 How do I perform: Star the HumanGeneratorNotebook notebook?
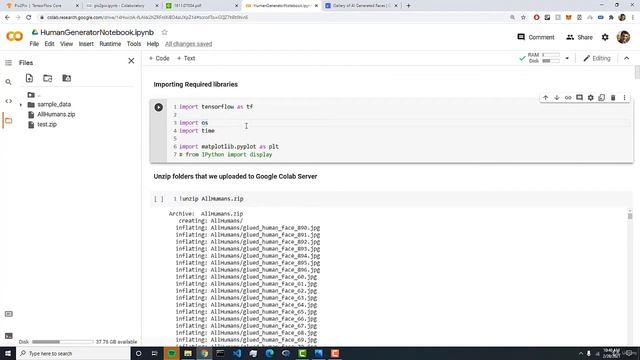[x=164, y=32]
